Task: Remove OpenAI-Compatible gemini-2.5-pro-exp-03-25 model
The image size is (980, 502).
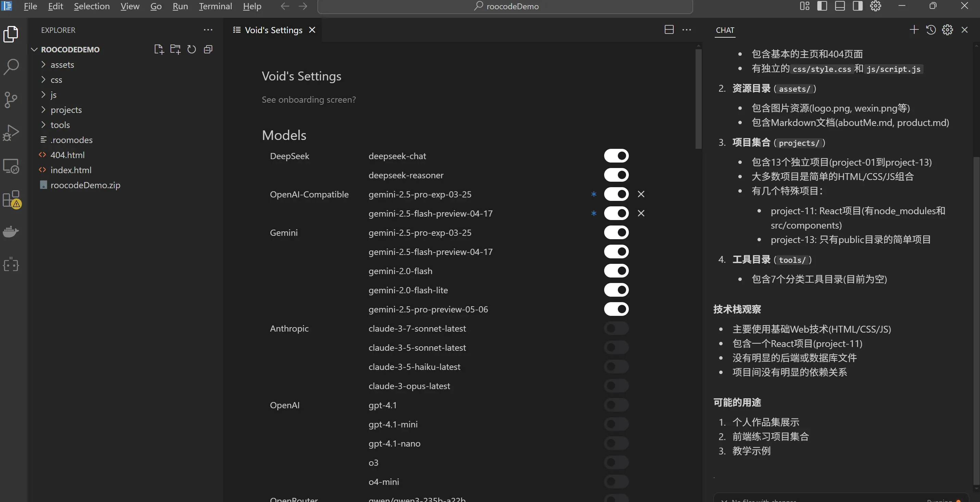Action: coord(641,194)
